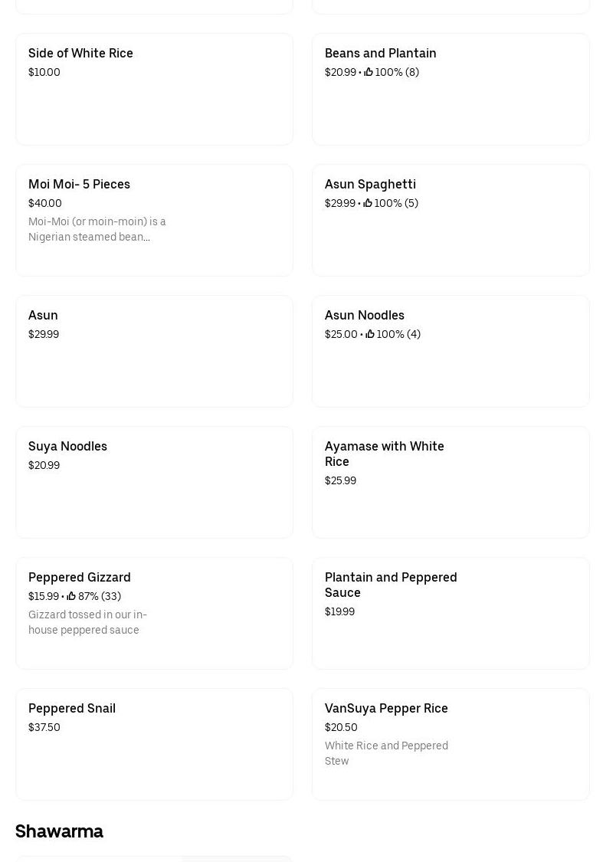Screen dimensions: 616x862
Task: Click the Gizzard tossed in peppered sauce description
Action: tap(87, 622)
